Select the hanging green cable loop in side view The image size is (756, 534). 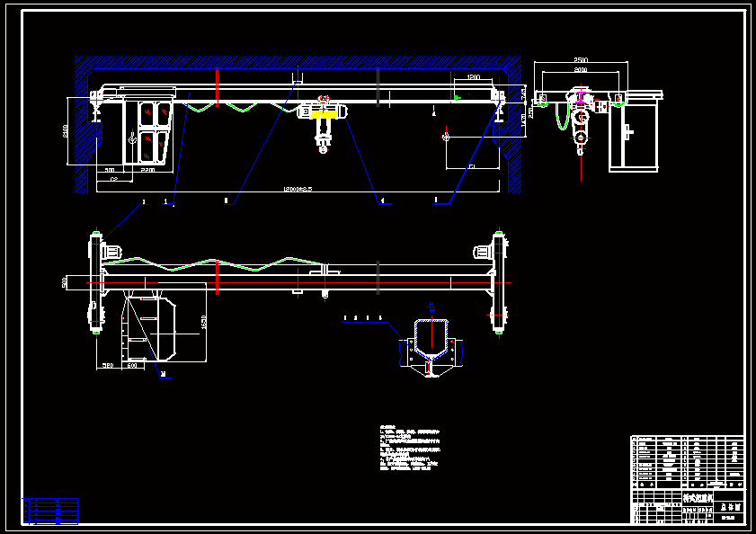point(562,116)
